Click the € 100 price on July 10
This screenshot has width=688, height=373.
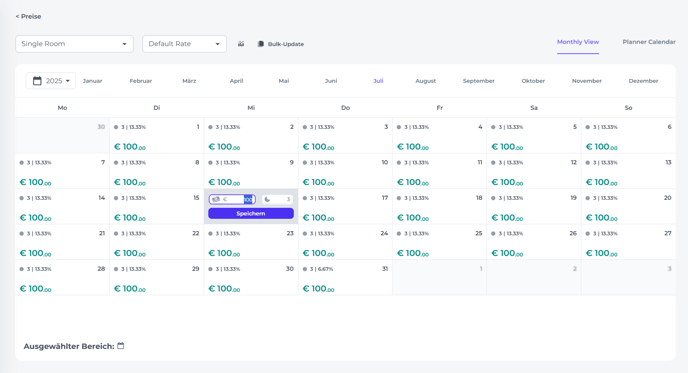point(319,182)
